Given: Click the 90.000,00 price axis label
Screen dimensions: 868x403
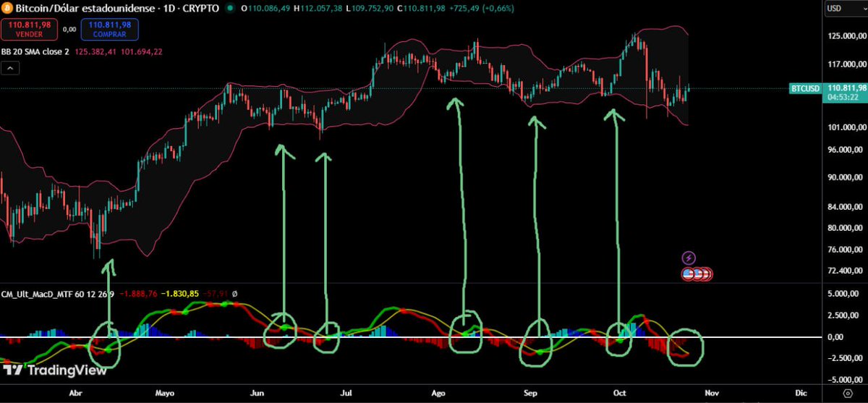Looking at the screenshot, I should (x=846, y=178).
